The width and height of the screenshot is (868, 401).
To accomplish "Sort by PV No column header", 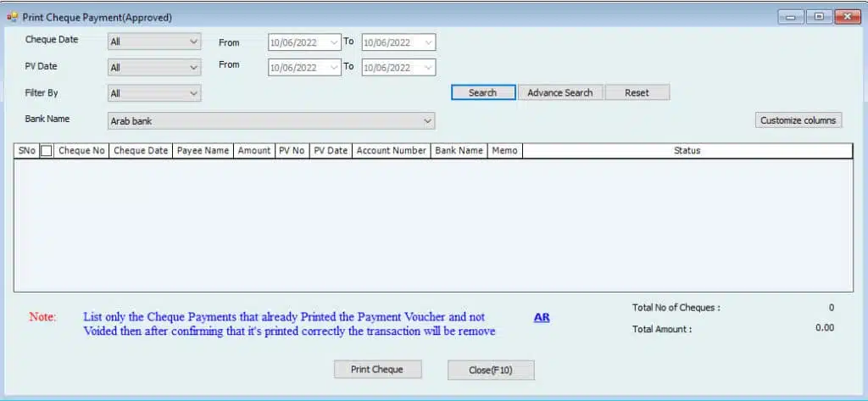I will (x=292, y=151).
